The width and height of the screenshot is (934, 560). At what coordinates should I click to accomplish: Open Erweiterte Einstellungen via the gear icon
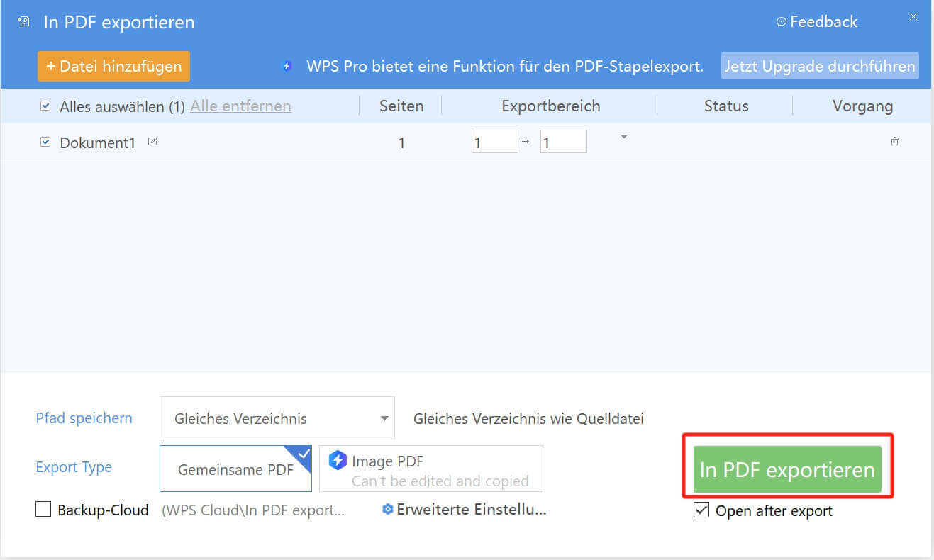pyautogui.click(x=387, y=509)
